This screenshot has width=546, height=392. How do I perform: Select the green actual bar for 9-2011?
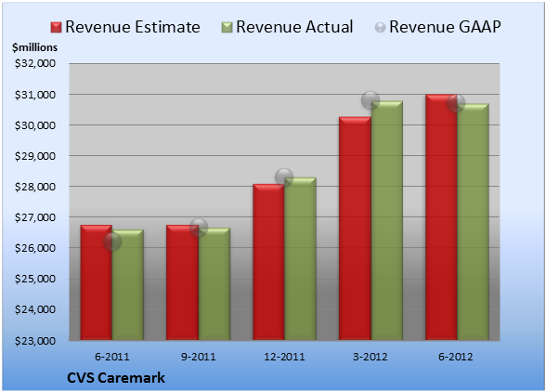pyautogui.click(x=214, y=283)
